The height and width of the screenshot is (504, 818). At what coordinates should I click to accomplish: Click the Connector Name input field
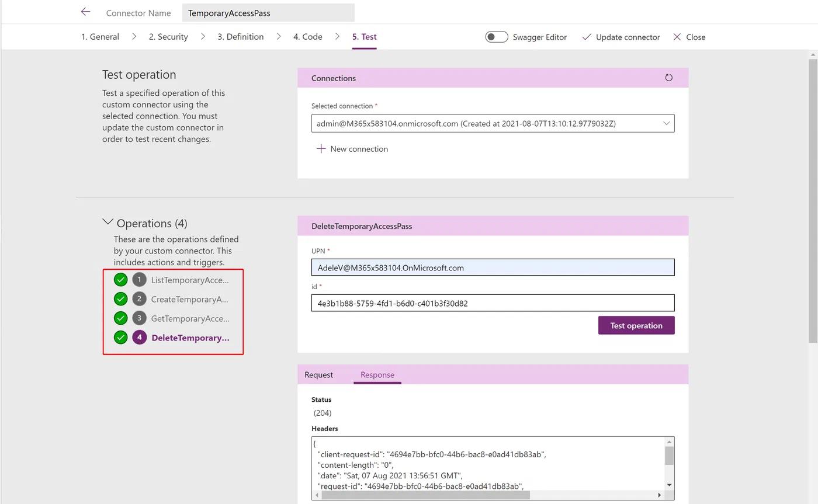point(268,13)
